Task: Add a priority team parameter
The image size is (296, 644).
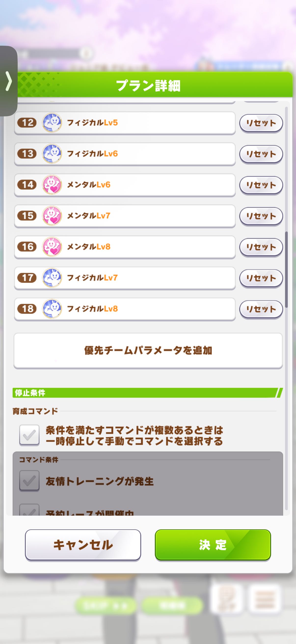Action: pos(148,350)
